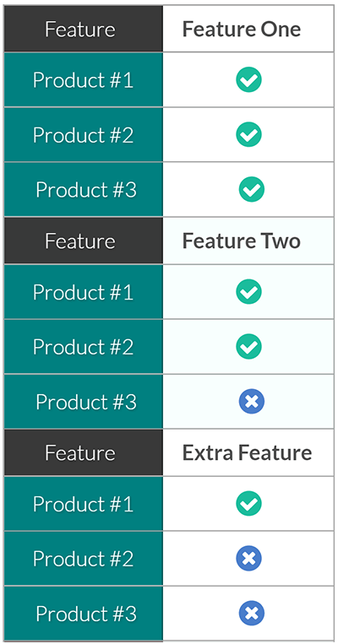
Task: Click checkmark icon for Product #3 under Feature One
Action: click(x=252, y=189)
